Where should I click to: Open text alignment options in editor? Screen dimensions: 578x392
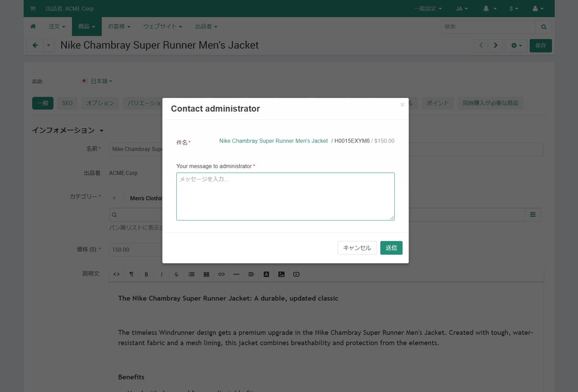tap(251, 274)
